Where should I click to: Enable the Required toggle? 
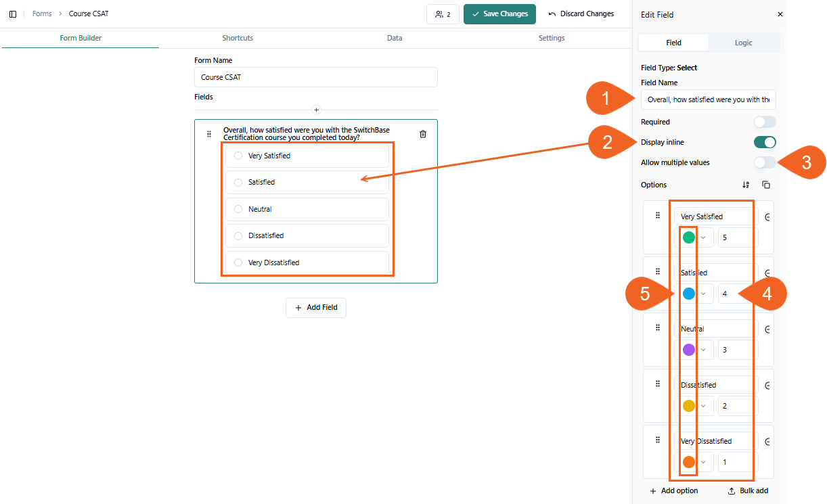(765, 122)
